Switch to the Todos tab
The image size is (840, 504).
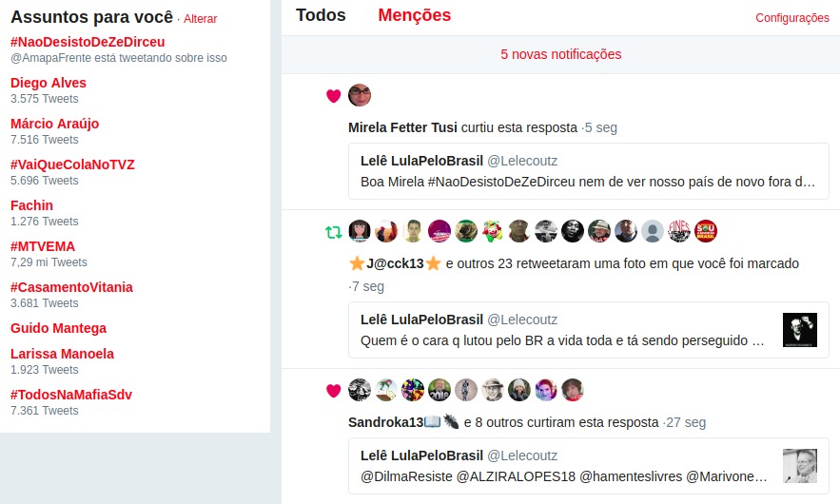(321, 15)
